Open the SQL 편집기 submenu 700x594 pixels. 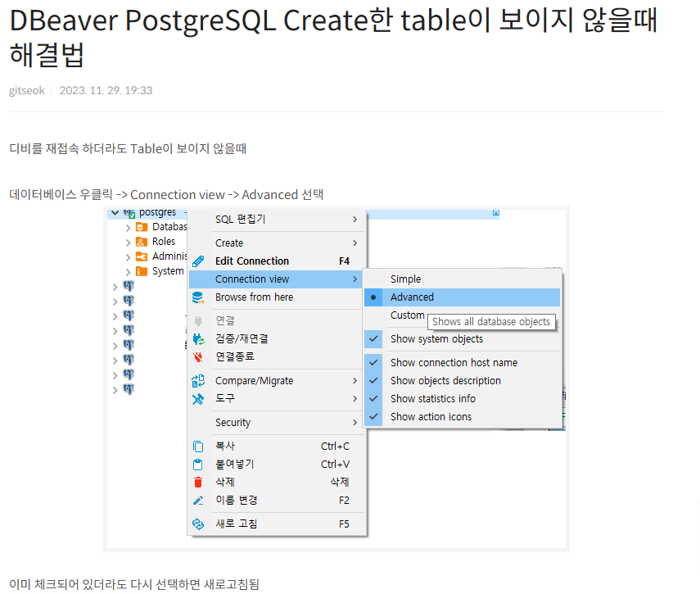(277, 220)
